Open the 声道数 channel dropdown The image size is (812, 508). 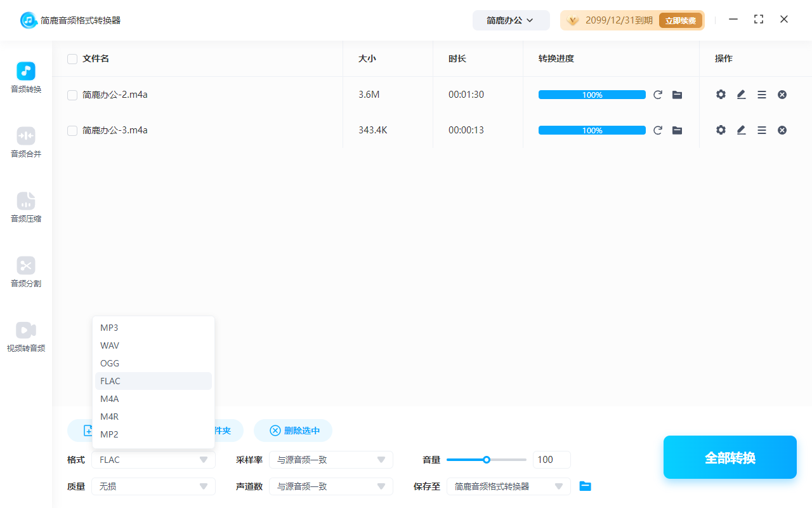pos(331,486)
